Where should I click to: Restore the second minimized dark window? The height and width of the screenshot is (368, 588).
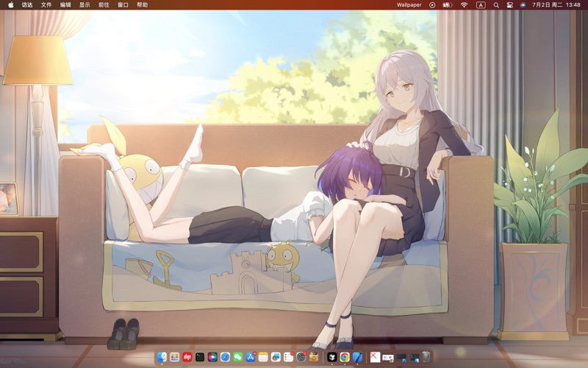pos(414,358)
